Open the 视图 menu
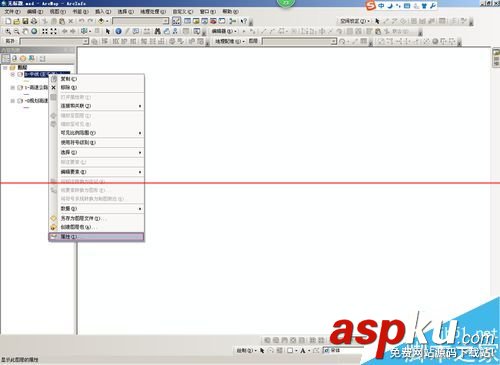The image size is (500, 365). click(x=58, y=12)
